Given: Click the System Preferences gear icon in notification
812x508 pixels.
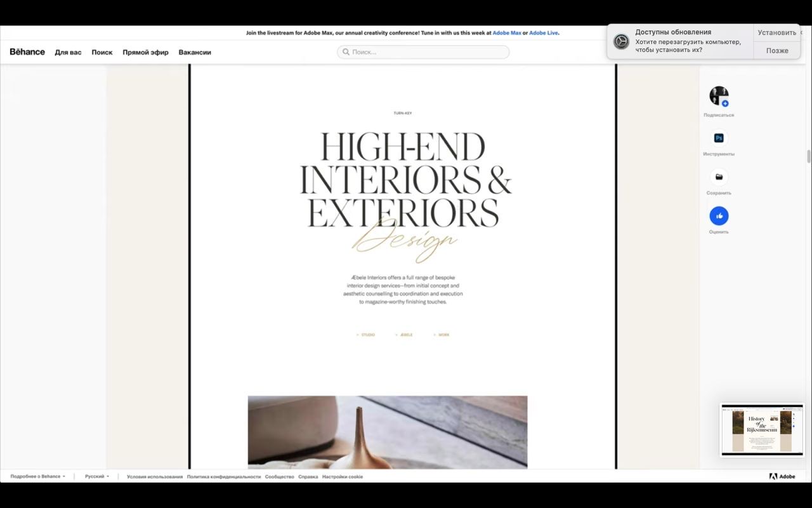Looking at the screenshot, I should point(621,41).
